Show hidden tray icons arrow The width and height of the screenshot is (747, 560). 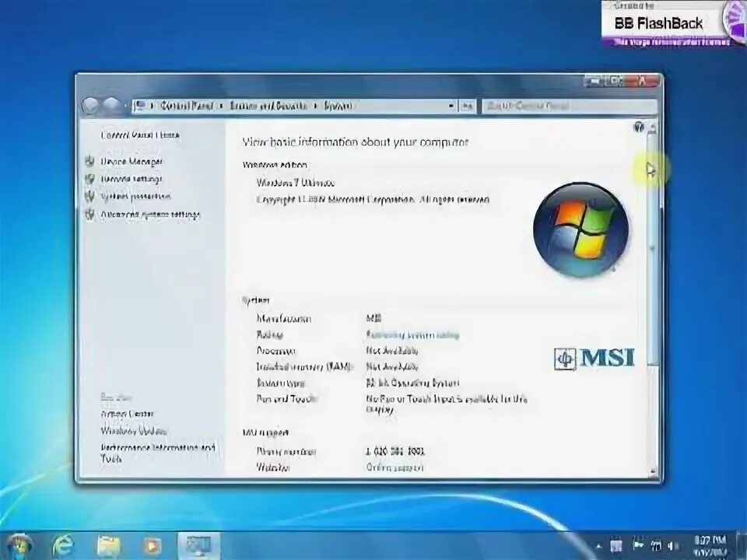pyautogui.click(x=599, y=546)
